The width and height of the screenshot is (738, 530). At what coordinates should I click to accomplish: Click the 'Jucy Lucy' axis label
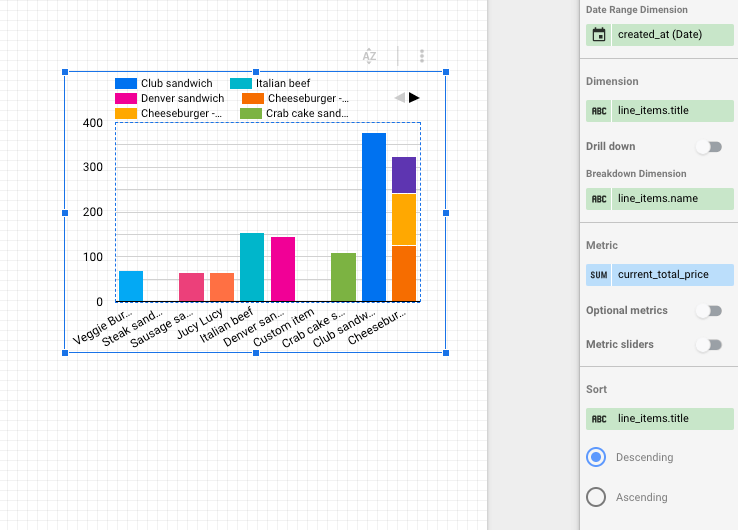201,324
